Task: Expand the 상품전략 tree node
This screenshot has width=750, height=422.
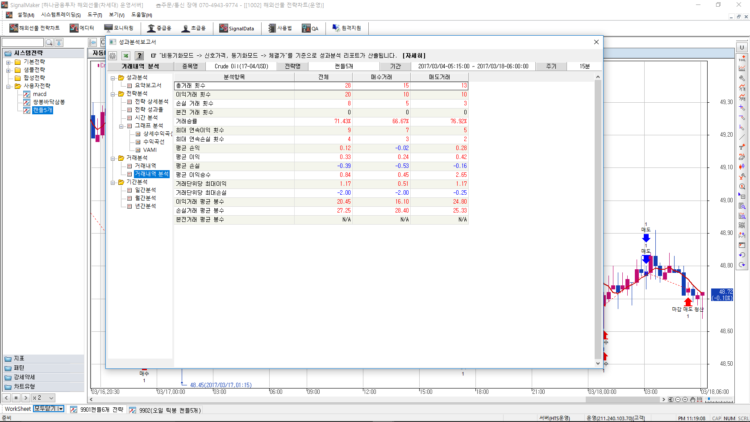Action: [x=8, y=70]
